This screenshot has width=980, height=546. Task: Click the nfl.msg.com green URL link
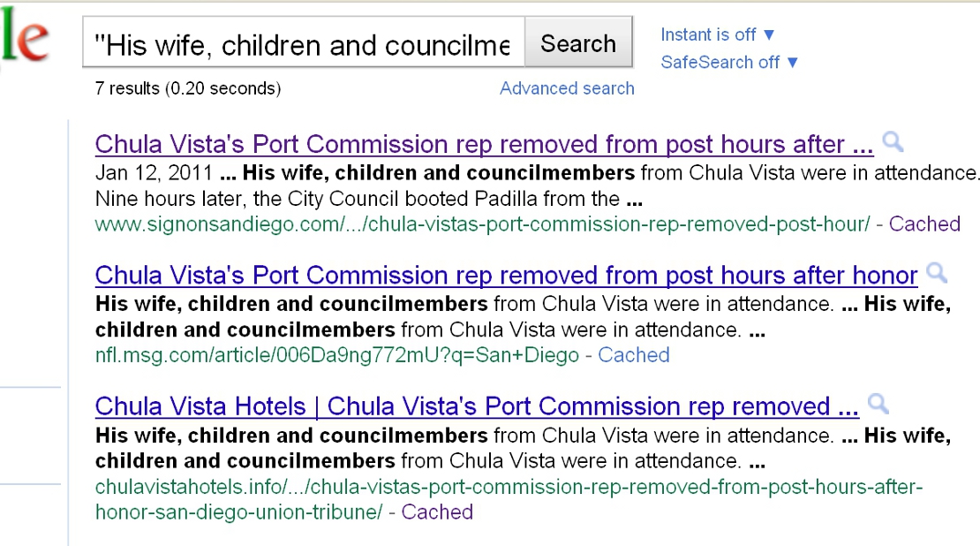[339, 355]
